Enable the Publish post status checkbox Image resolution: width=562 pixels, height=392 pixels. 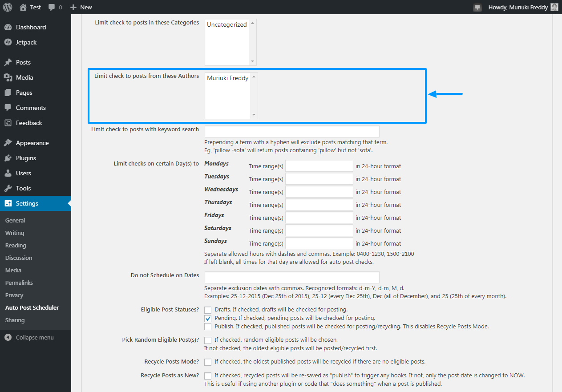click(x=208, y=327)
